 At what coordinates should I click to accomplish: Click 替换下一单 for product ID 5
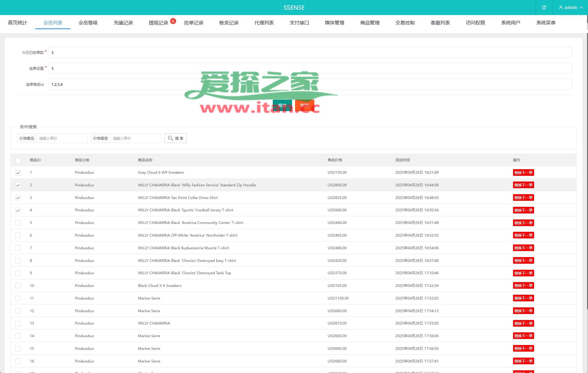[x=523, y=223]
